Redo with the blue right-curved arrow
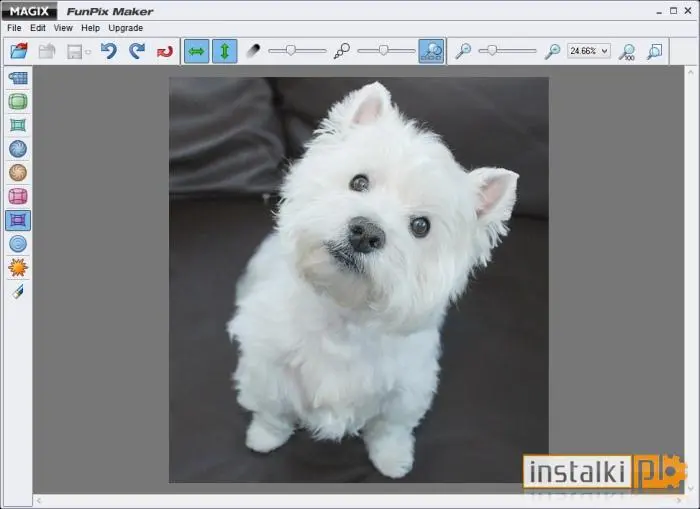Screen dimensions: 700x509 (137, 51)
